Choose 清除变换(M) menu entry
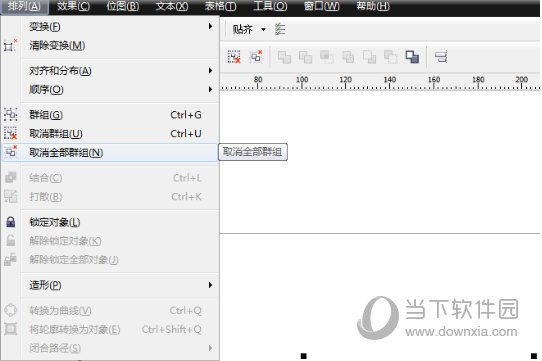542x361 pixels. (x=110, y=45)
